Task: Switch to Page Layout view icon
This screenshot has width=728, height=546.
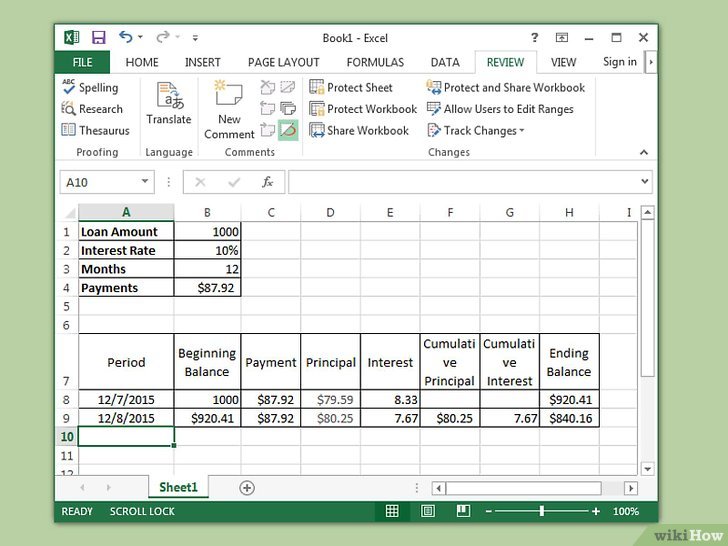Action: click(x=428, y=511)
